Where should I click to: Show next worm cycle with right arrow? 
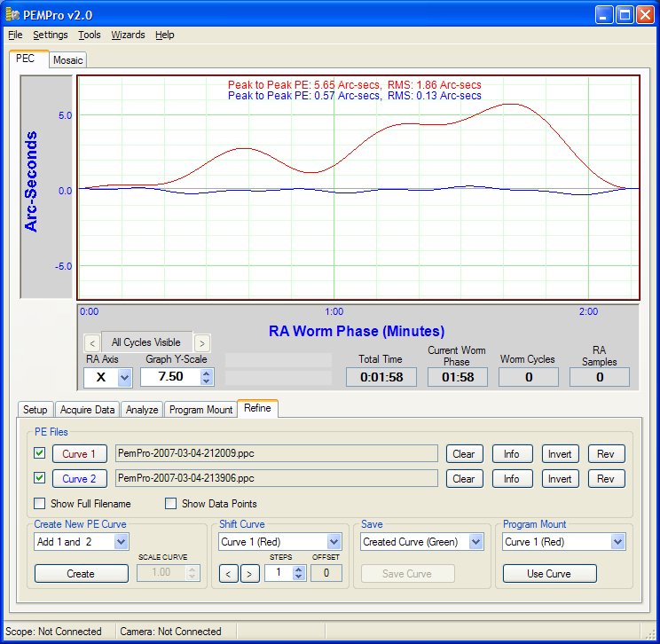coord(202,343)
